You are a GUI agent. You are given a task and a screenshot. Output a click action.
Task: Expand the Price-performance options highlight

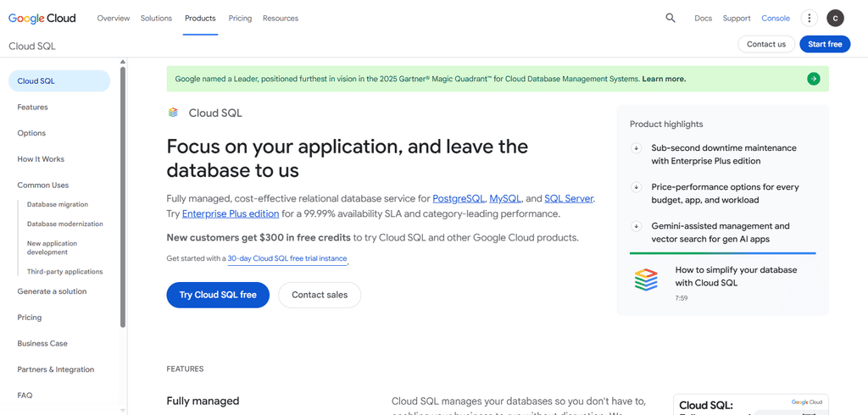(636, 187)
